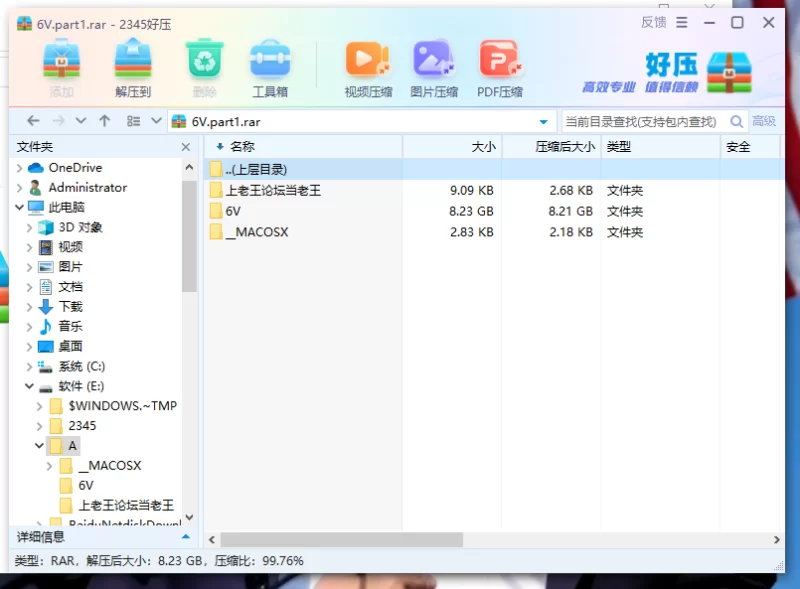Viewport: 800px width, 589px height.
Task: Click the horizontal scrollbar thumb
Action: (341, 539)
